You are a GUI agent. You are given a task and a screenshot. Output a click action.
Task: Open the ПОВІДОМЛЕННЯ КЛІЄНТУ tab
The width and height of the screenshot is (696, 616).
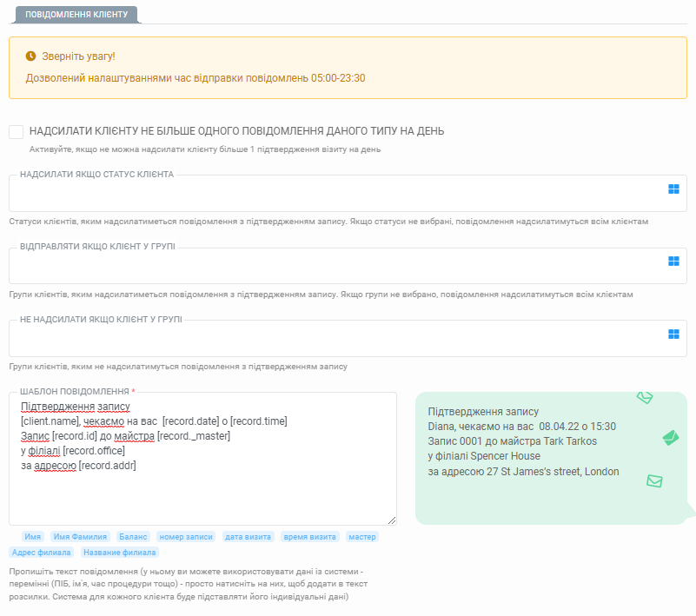pyautogui.click(x=76, y=14)
